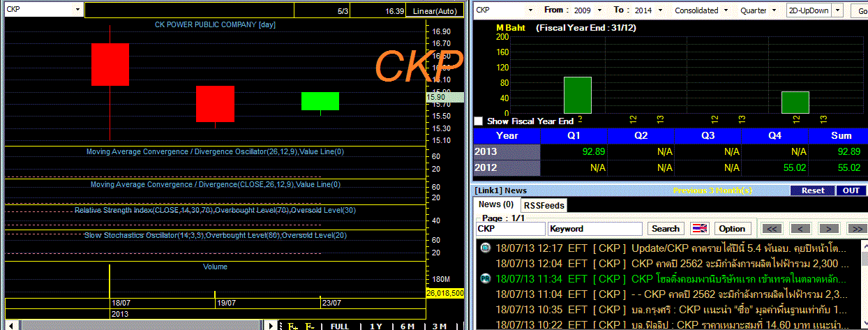Click the F+ zoom in chart icon
The image size is (868, 330).
tap(292, 326)
